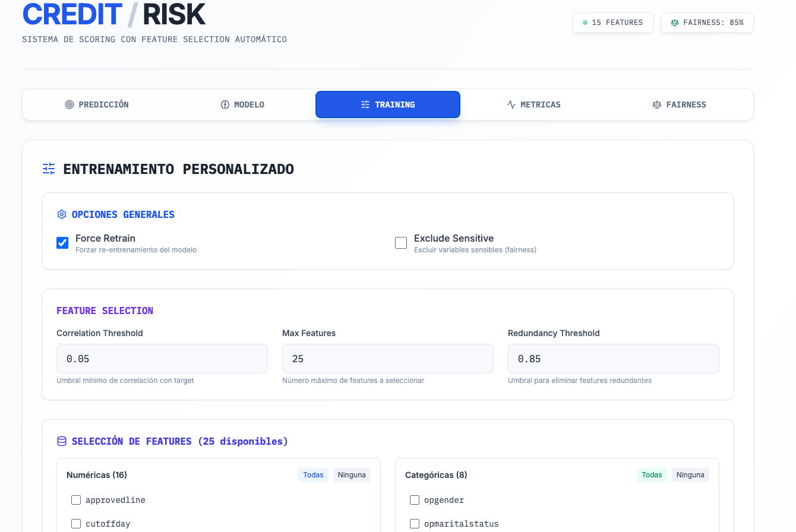Click the gear icon beside Opciones Generales
The height and width of the screenshot is (532, 796).
tap(61, 214)
